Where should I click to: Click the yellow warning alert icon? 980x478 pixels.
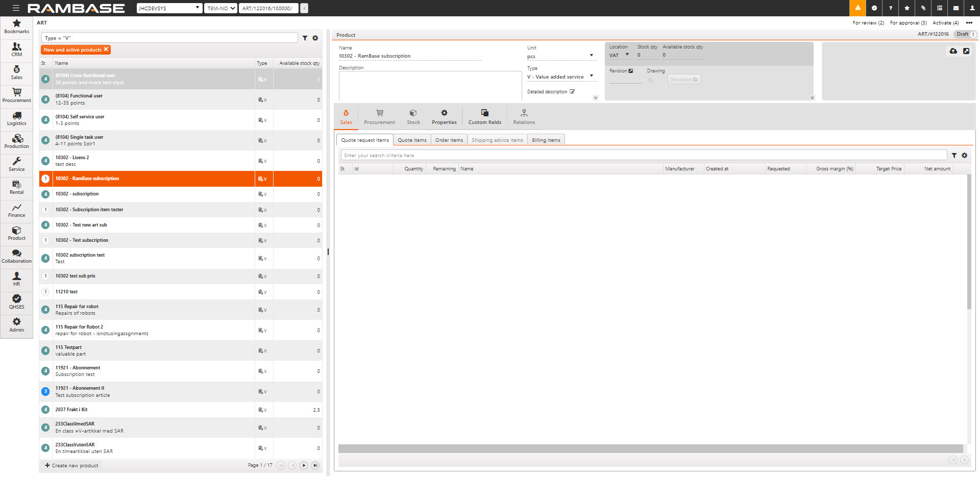coord(857,8)
